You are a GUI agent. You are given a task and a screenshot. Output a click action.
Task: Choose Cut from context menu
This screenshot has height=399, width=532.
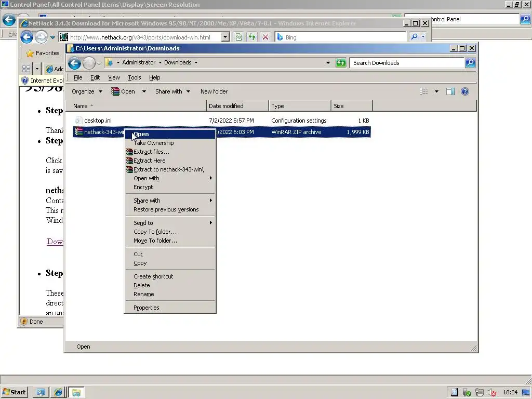pos(170,254)
